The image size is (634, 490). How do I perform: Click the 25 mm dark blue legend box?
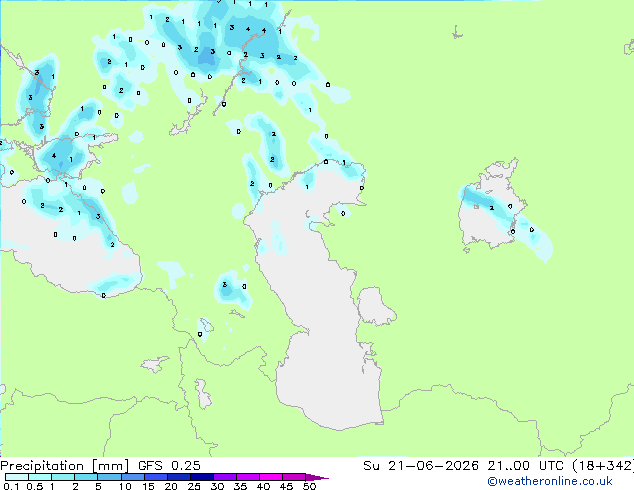point(202,477)
